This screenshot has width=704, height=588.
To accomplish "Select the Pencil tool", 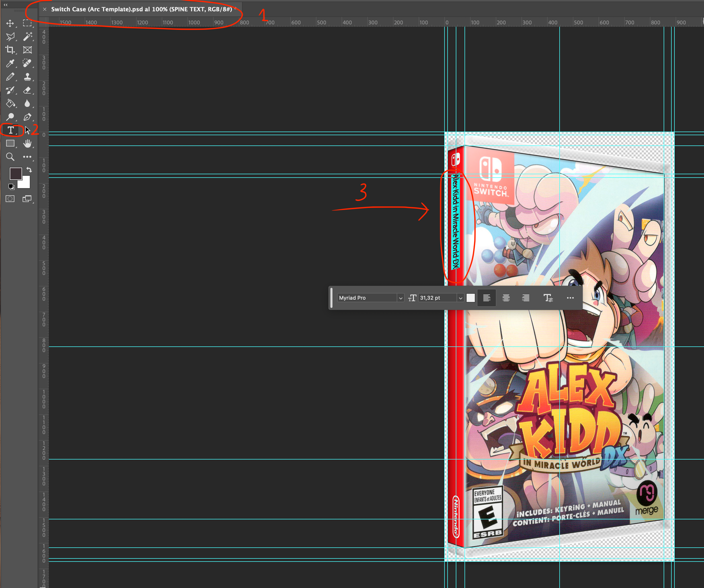I will (x=10, y=77).
